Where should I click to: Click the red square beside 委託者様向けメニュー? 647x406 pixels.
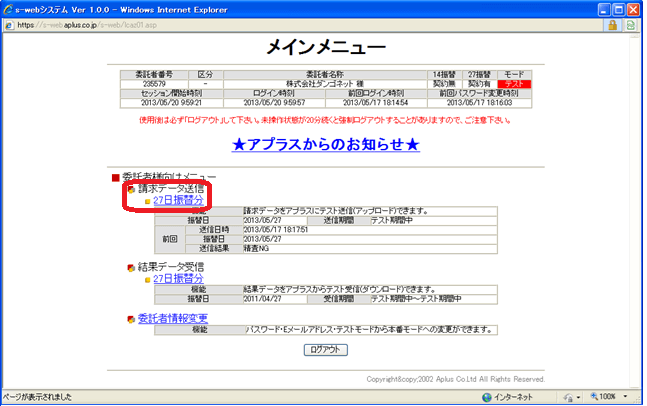[x=115, y=177]
